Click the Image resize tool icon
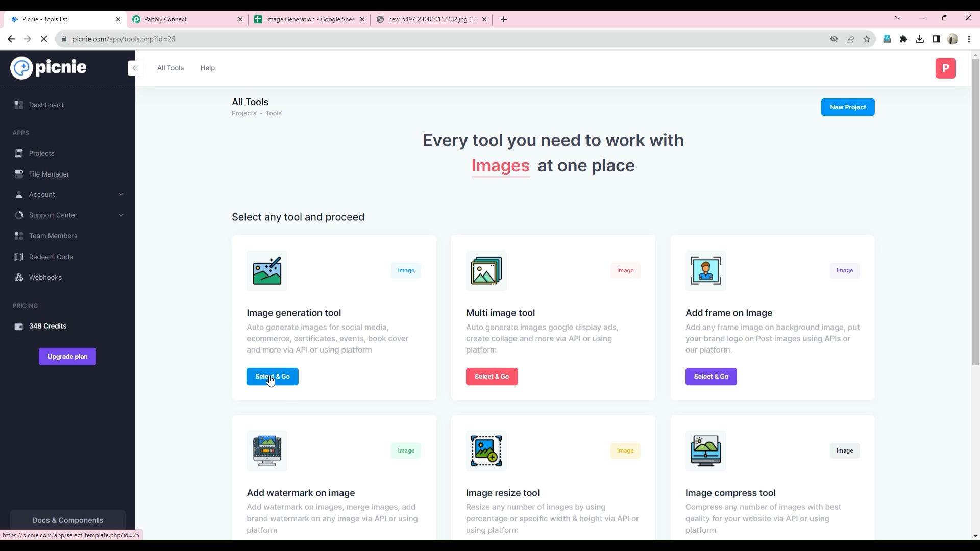Viewport: 980px width, 551px height. point(486,451)
